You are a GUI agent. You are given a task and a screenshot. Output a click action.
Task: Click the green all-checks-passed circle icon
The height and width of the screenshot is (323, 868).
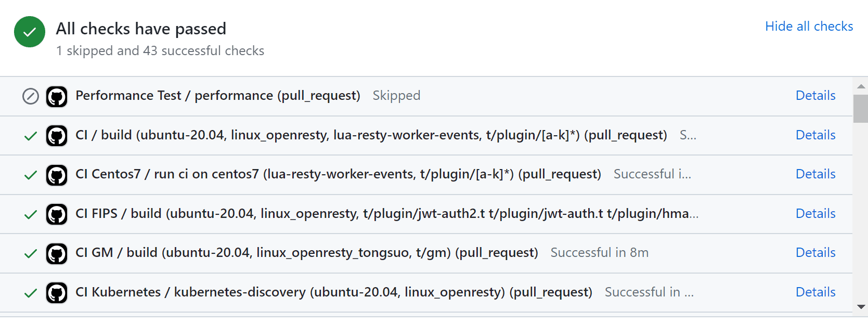coord(30,32)
